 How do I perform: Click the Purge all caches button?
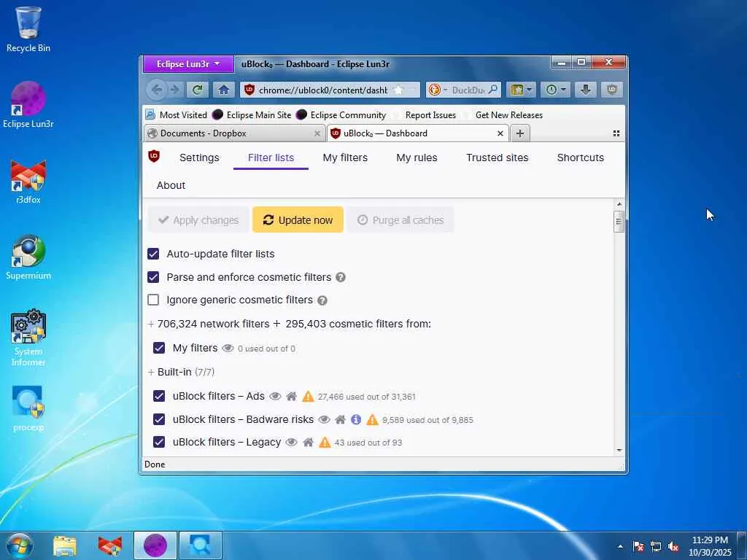point(400,220)
